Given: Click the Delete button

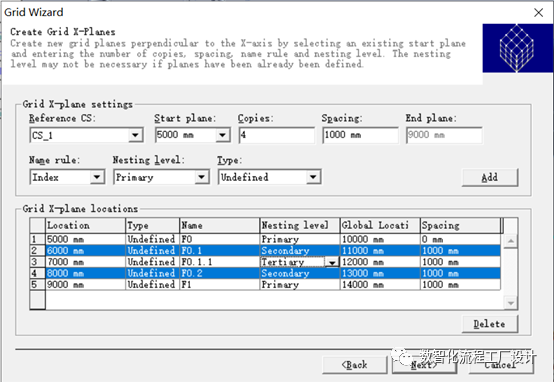Looking at the screenshot, I should click(x=490, y=324).
